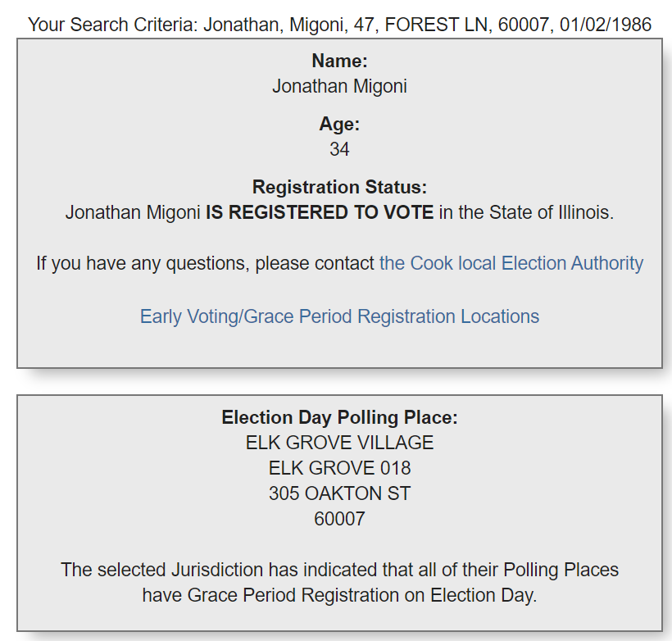The height and width of the screenshot is (641, 672).
Task: Click the age value 34
Action: coord(339,149)
